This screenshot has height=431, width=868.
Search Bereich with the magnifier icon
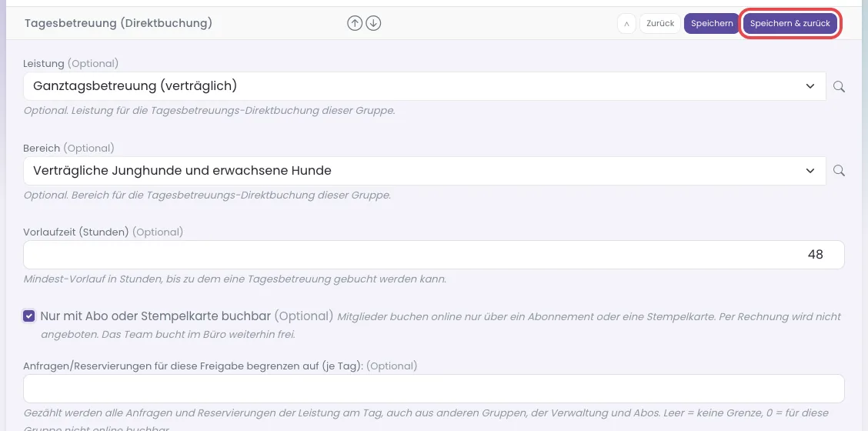click(x=840, y=171)
